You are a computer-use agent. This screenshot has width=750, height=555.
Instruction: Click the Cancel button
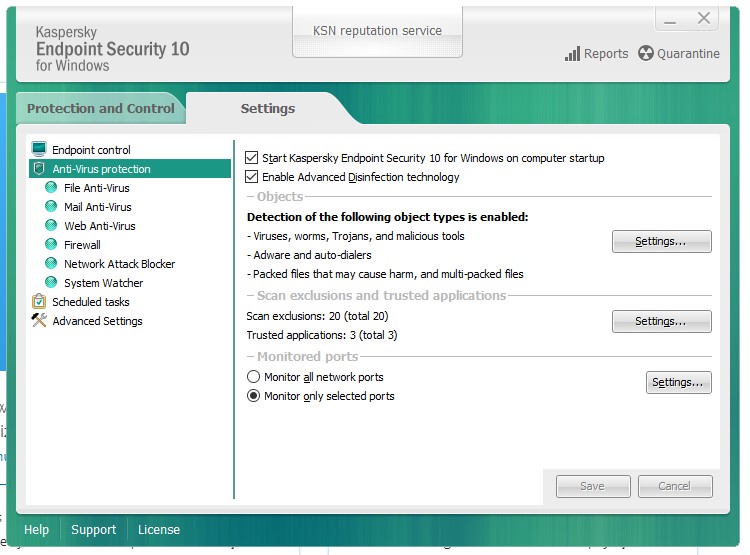(x=675, y=486)
